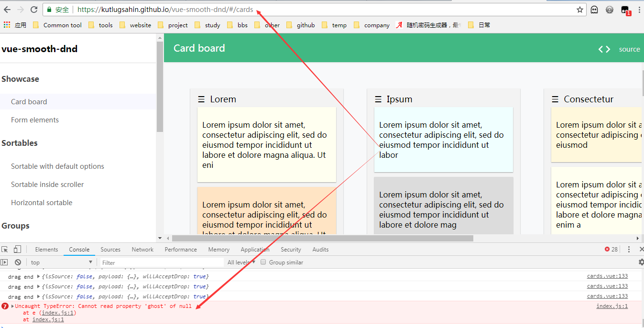
Task: Open the All levels dropdown
Action: pyautogui.click(x=241, y=262)
